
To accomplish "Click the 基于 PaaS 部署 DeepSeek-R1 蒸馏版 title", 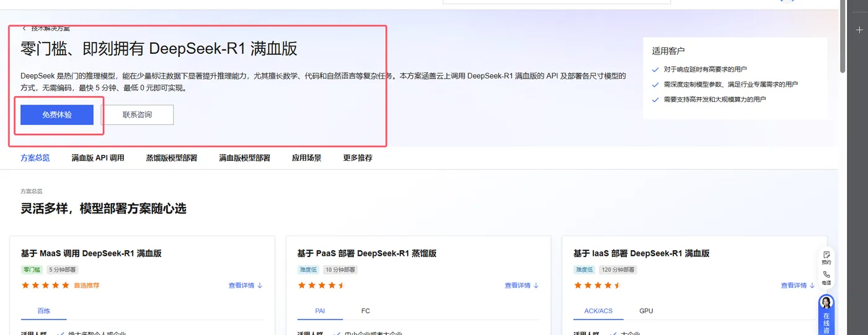I will click(x=367, y=253).
